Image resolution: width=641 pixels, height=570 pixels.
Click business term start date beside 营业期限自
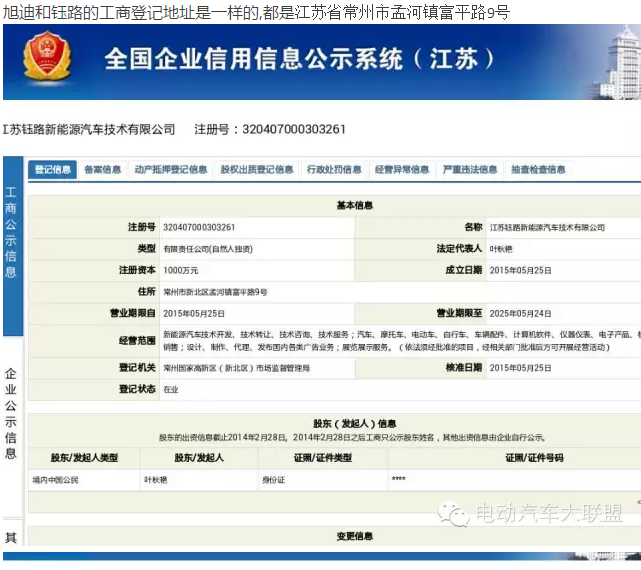pos(194,314)
